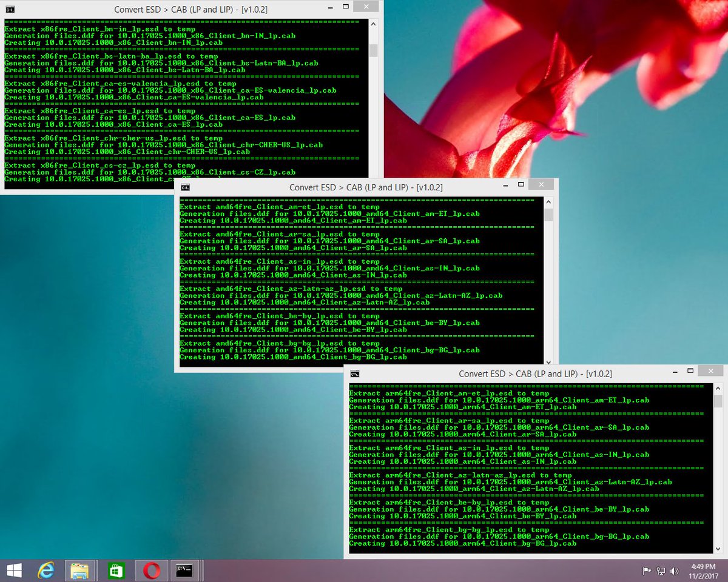The width and height of the screenshot is (728, 582).
Task: Click the amd64 window's title bar text
Action: pyautogui.click(x=366, y=187)
